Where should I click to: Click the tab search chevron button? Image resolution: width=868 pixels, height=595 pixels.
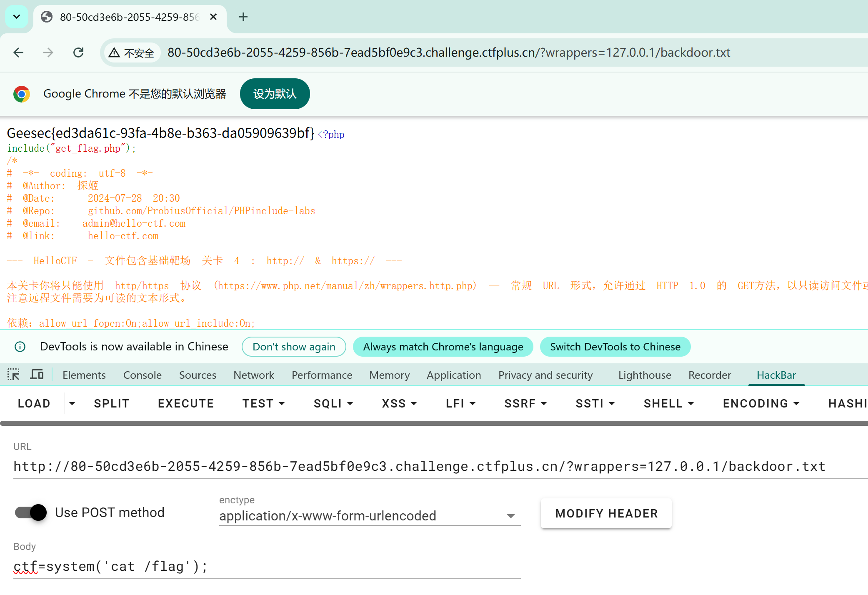(17, 17)
